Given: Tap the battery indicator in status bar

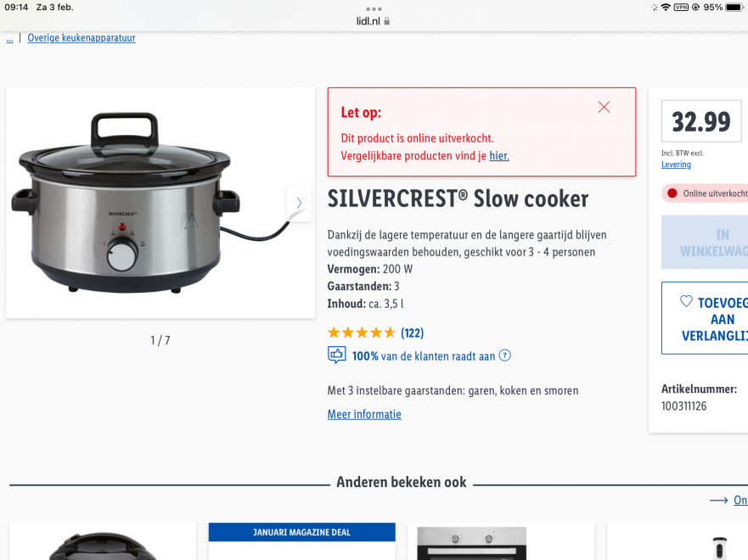Looking at the screenshot, I should (734, 7).
